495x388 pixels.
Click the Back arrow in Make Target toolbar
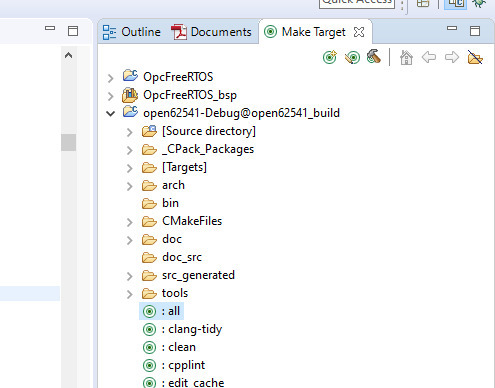tap(429, 57)
